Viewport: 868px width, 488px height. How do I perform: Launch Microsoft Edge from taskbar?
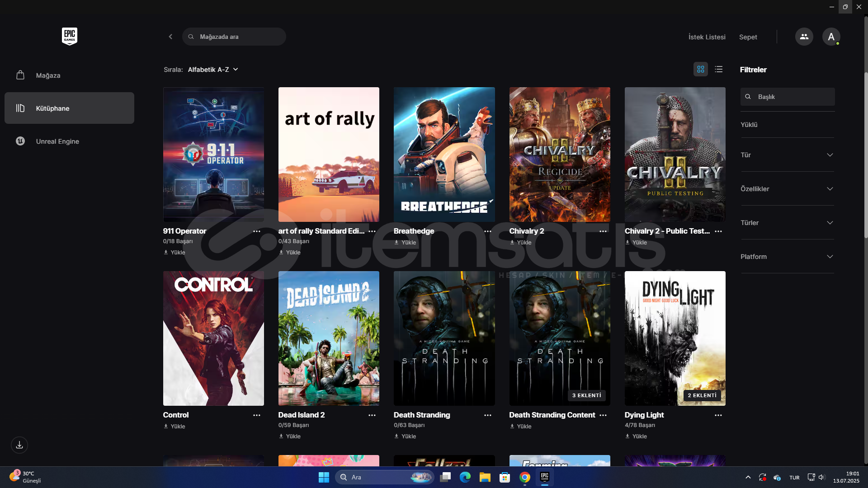pos(465,477)
